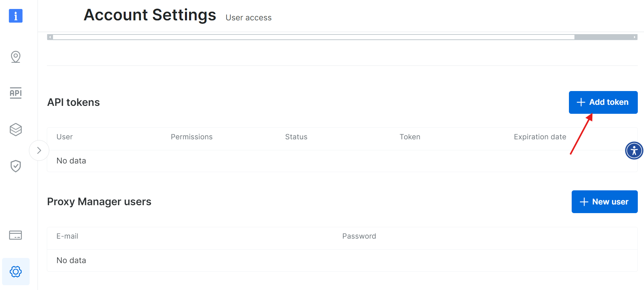The width and height of the screenshot is (644, 290).
Task: Open the info sidebar panel
Action: (15, 16)
